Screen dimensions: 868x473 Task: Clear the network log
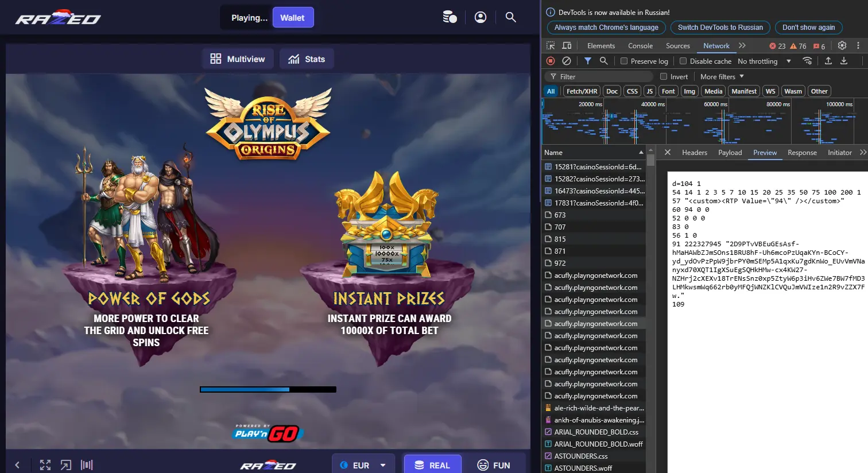pyautogui.click(x=567, y=61)
